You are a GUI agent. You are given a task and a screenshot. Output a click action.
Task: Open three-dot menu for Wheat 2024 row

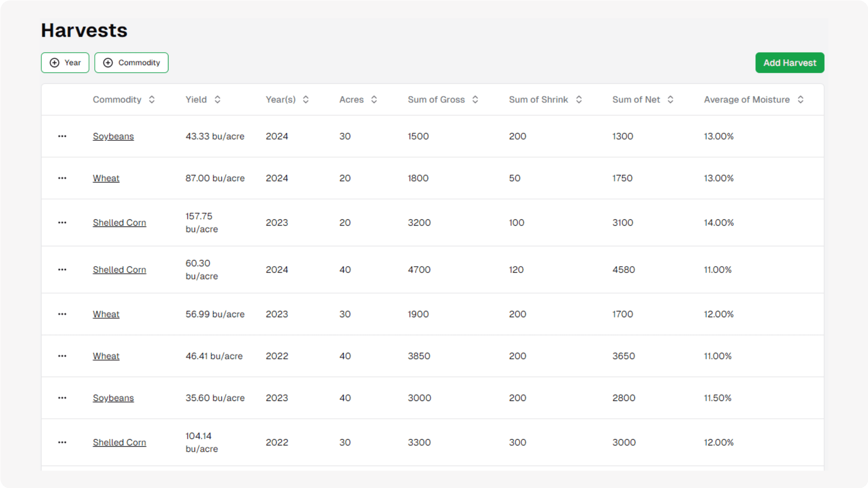(62, 178)
